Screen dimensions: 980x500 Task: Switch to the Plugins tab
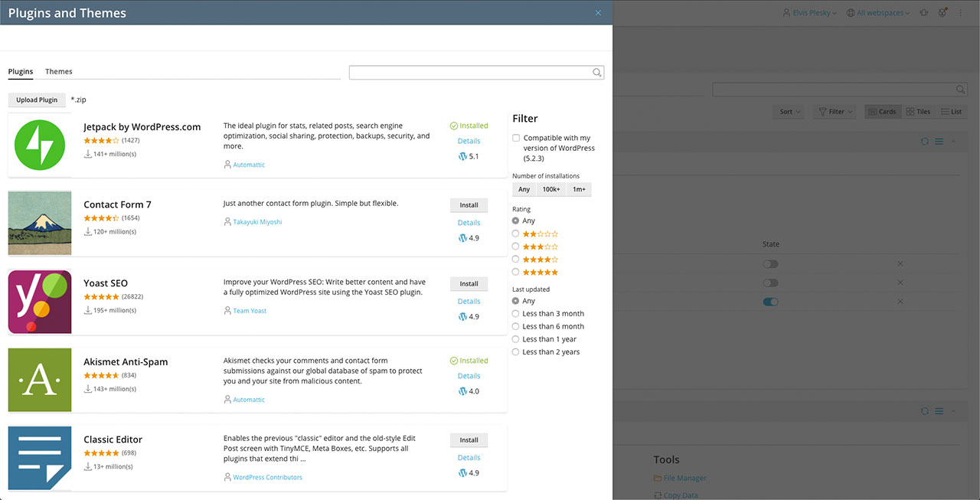pyautogui.click(x=21, y=72)
